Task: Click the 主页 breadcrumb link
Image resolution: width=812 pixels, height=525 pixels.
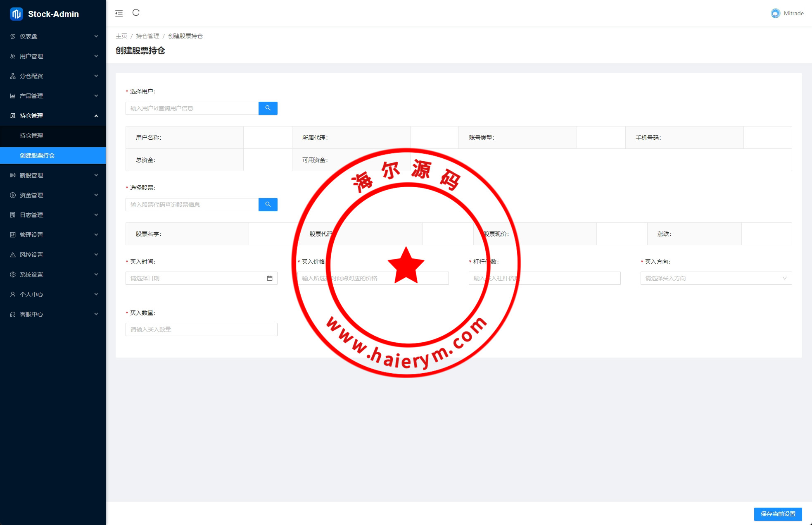Action: pos(121,36)
